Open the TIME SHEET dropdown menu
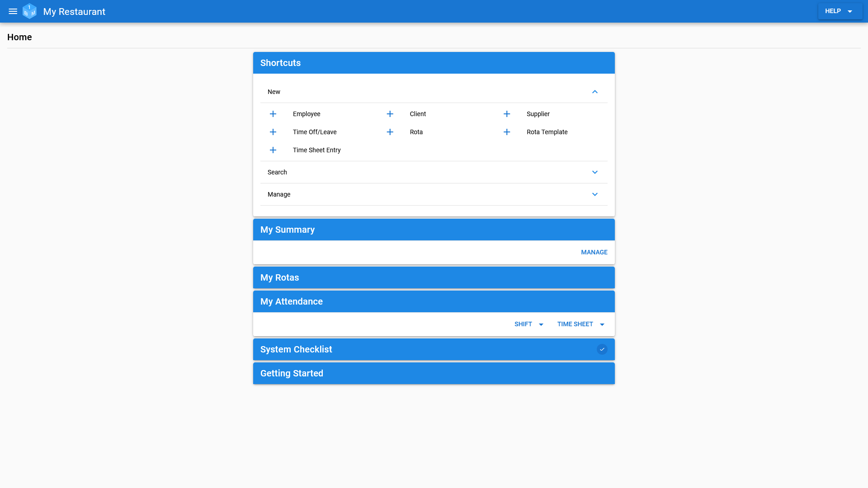This screenshot has width=868, height=488. coord(602,324)
